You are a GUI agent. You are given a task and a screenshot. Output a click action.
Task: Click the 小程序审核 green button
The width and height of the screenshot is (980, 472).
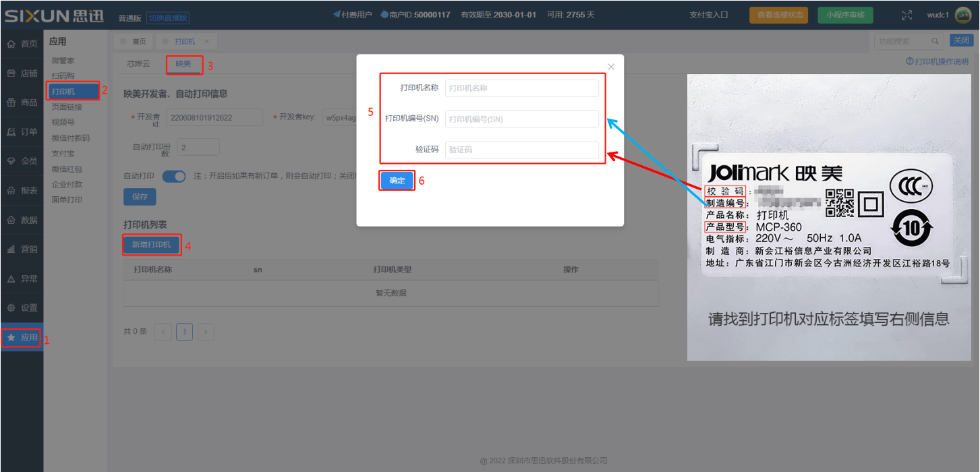(845, 15)
